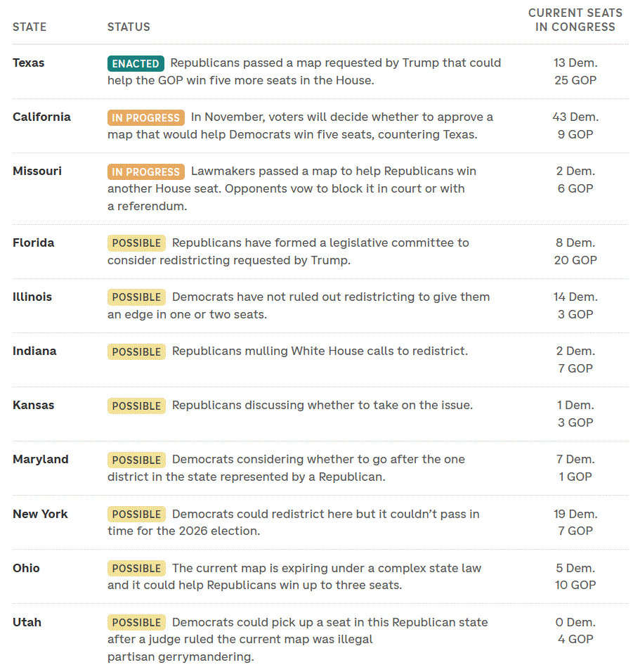Click the California state name
Viewport: 633px width, 672px height.
(41, 117)
